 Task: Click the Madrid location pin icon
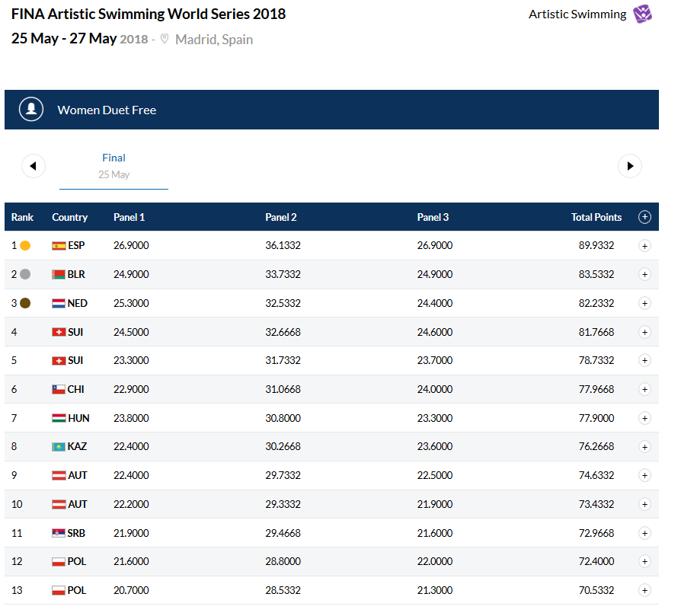165,40
